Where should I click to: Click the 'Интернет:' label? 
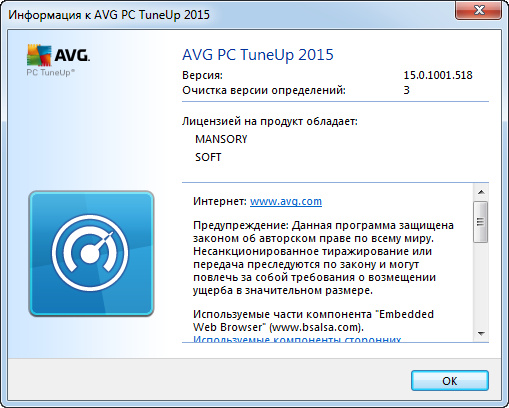coord(220,201)
